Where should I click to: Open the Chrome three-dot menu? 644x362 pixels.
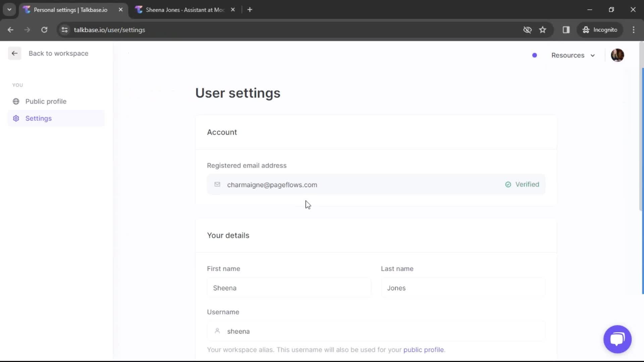(x=634, y=29)
